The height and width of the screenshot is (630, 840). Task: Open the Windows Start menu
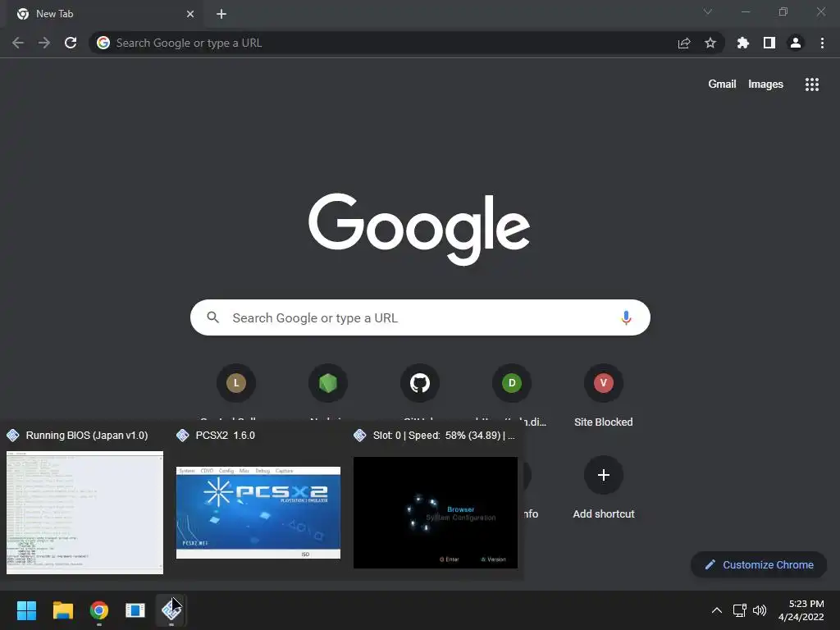26,610
